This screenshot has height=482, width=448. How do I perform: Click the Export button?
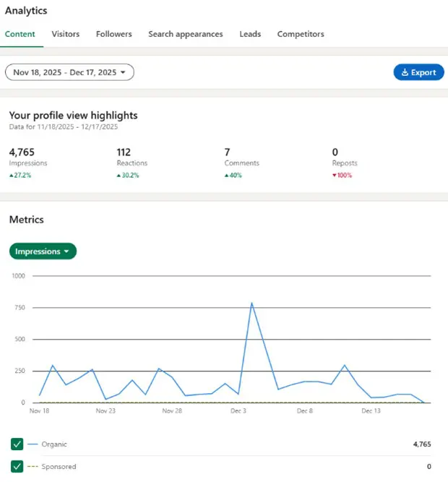(419, 72)
